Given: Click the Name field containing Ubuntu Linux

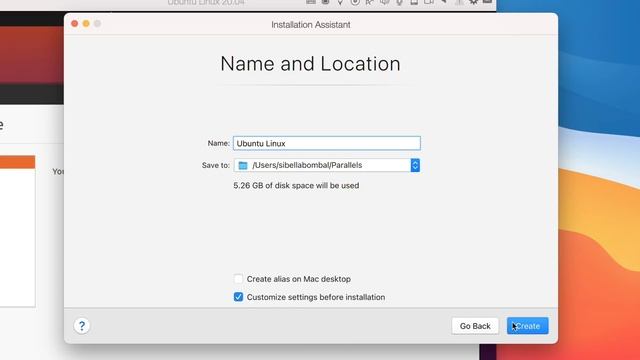Looking at the screenshot, I should [x=327, y=143].
